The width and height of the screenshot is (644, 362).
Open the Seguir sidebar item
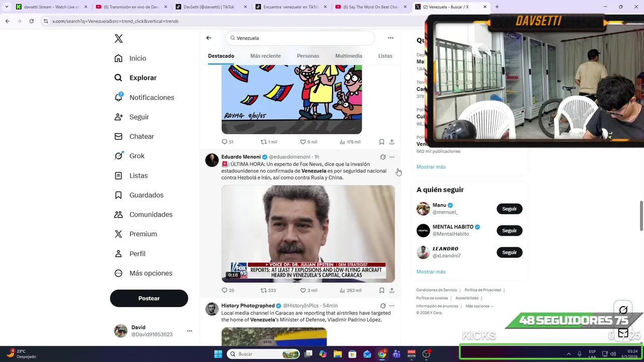pyautogui.click(x=131, y=117)
